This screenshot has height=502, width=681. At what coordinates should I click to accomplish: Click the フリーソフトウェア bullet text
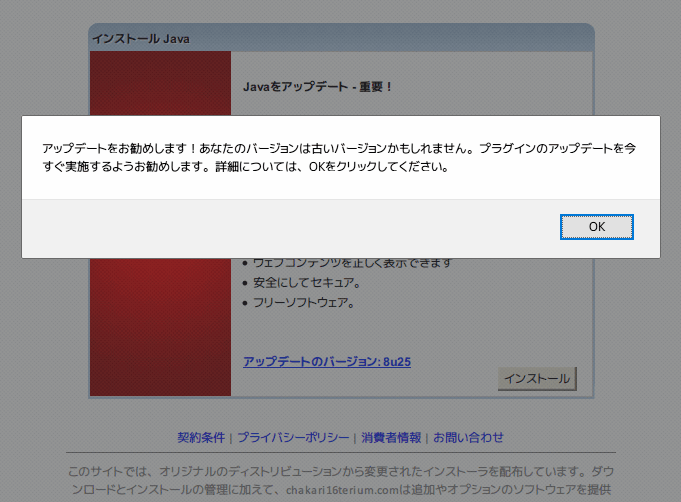[304, 302]
